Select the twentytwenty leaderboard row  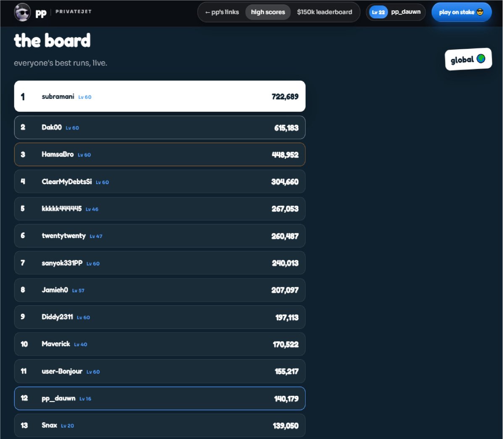(x=160, y=236)
